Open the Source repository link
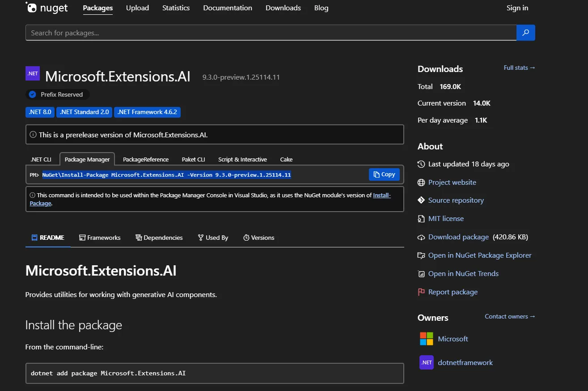The image size is (588, 391). (456, 200)
